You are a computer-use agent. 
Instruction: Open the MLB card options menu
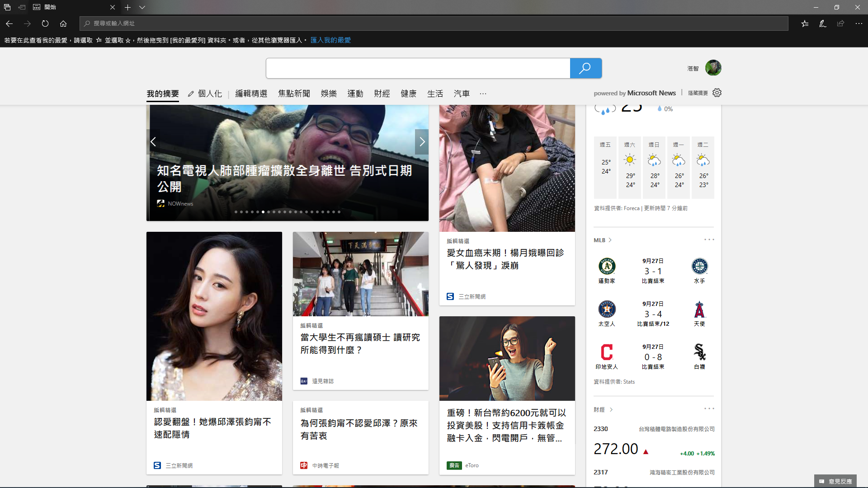[709, 239]
